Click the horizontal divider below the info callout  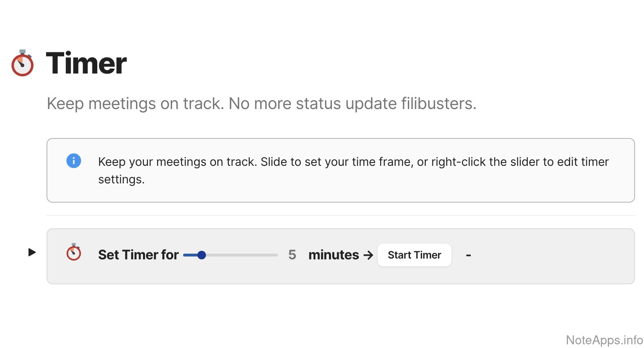[340, 215]
